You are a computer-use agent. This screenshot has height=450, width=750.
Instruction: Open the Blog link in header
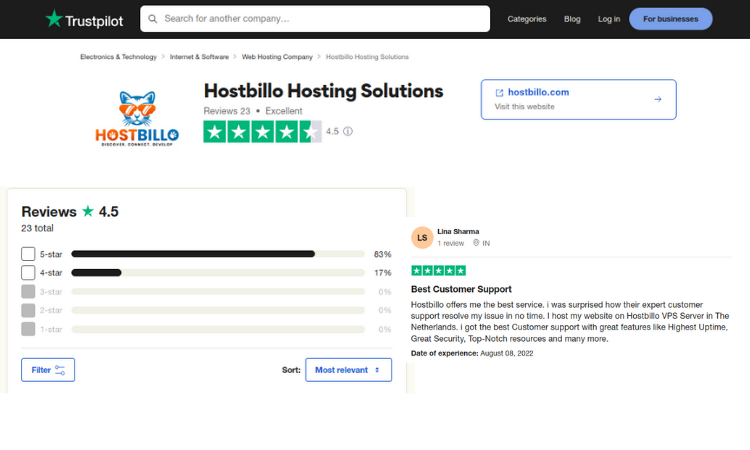click(572, 19)
